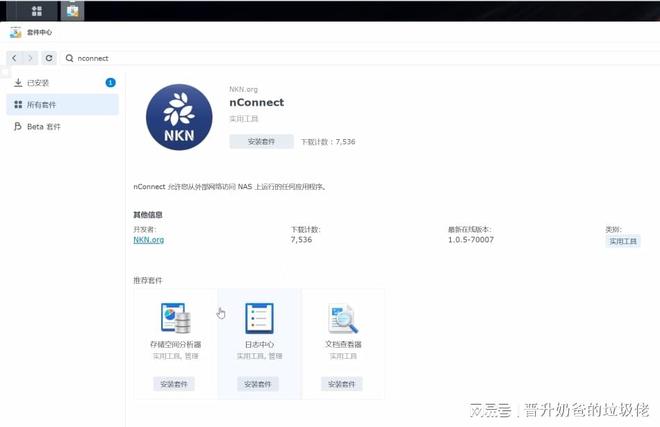The image size is (660, 427).
Task: Click the version 1.0.5-70007 value
Action: [471, 240]
